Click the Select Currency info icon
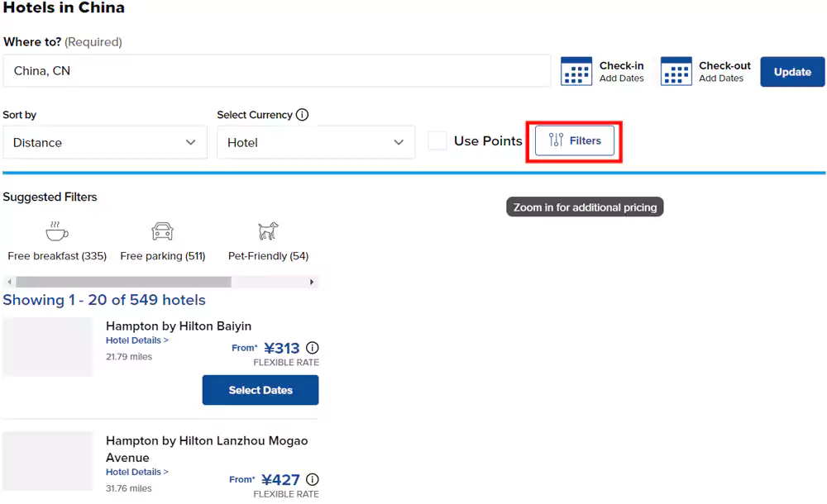Viewport: 827px width, 504px height. point(302,115)
